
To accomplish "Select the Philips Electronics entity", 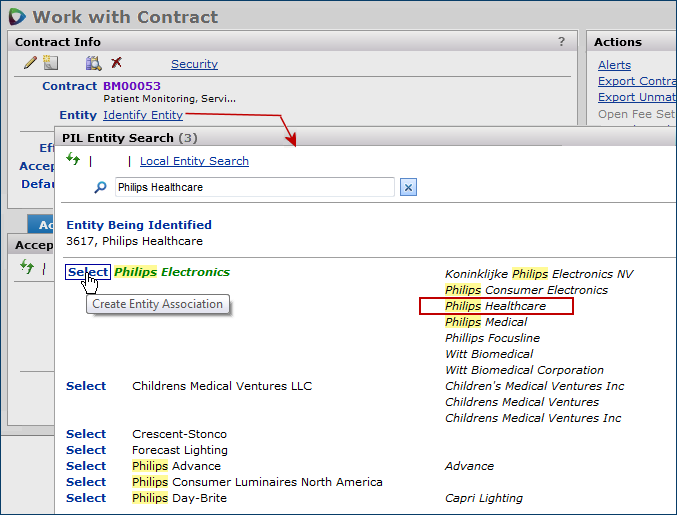I will pos(88,272).
